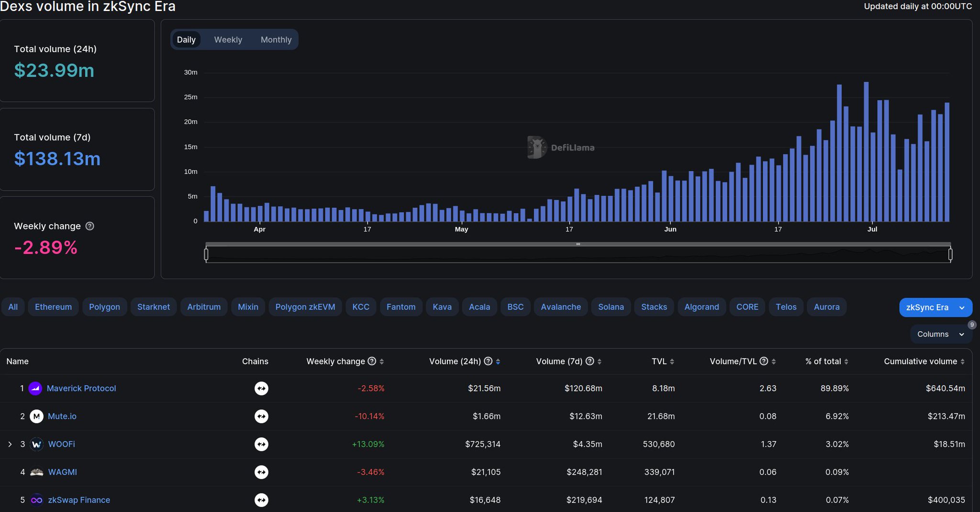Click the Volume/TVL help icon
This screenshot has height=512, width=980.
click(764, 361)
